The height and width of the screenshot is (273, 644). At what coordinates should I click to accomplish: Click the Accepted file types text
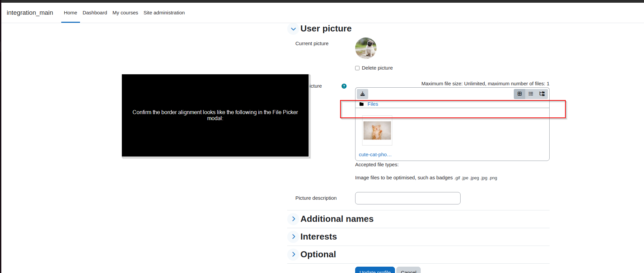coord(377,165)
